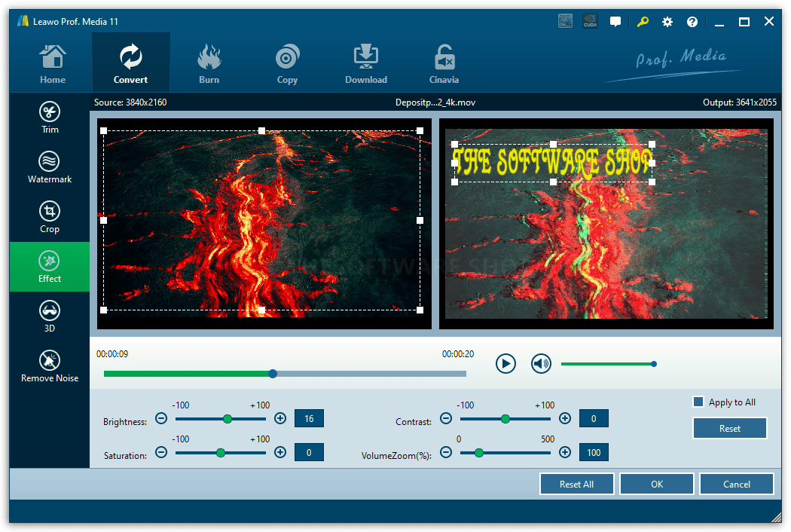
Task: Click the Contrast value field
Action: [594, 418]
